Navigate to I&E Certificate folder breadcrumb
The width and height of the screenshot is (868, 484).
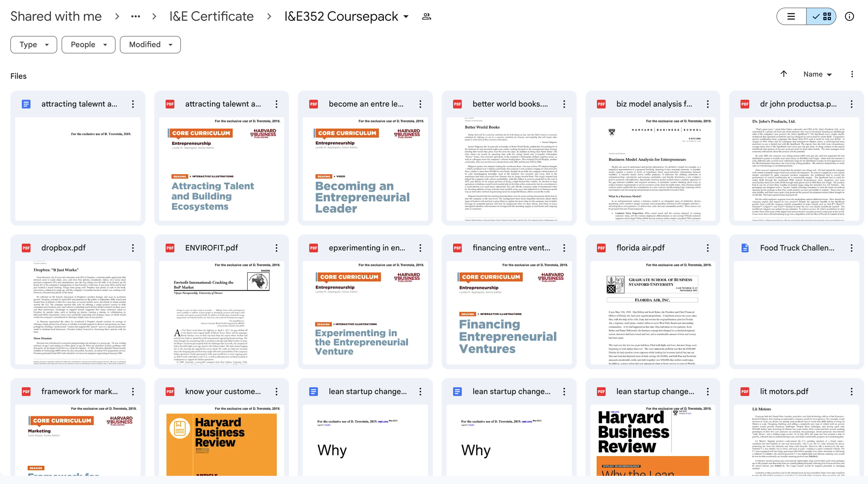(x=211, y=16)
